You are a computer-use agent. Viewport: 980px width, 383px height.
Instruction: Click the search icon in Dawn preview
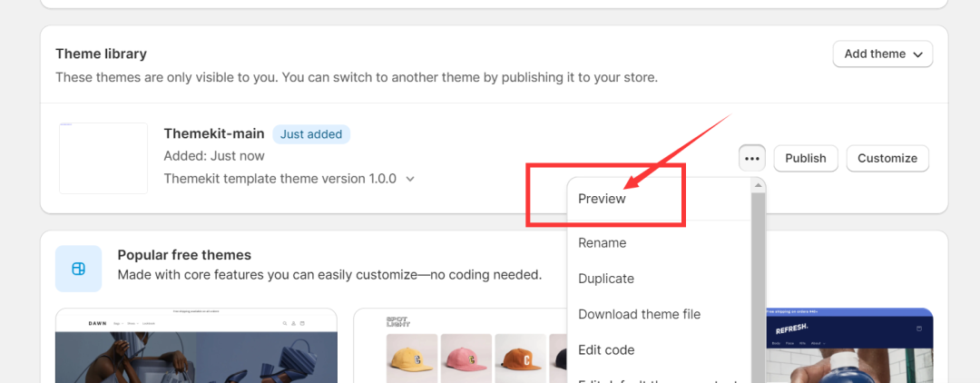pyautogui.click(x=284, y=323)
